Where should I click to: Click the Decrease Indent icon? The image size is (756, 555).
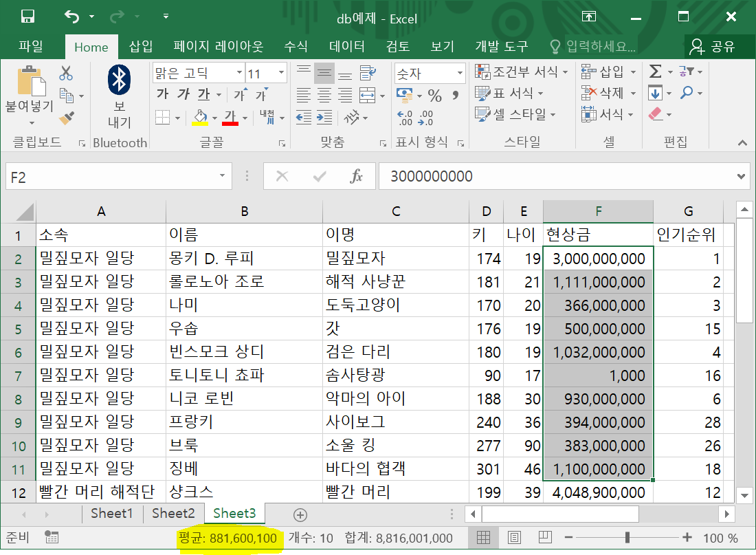(303, 118)
